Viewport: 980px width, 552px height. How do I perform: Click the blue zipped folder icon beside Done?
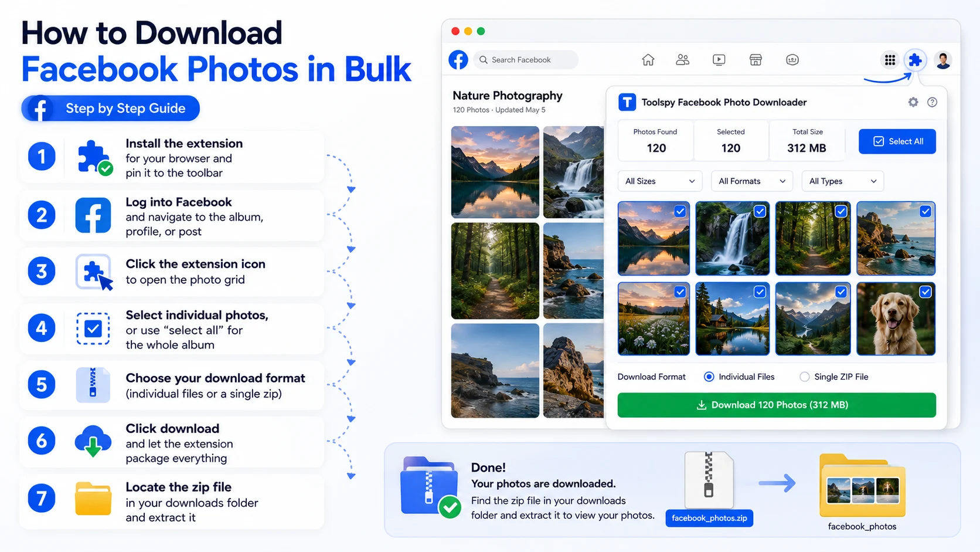coord(430,487)
